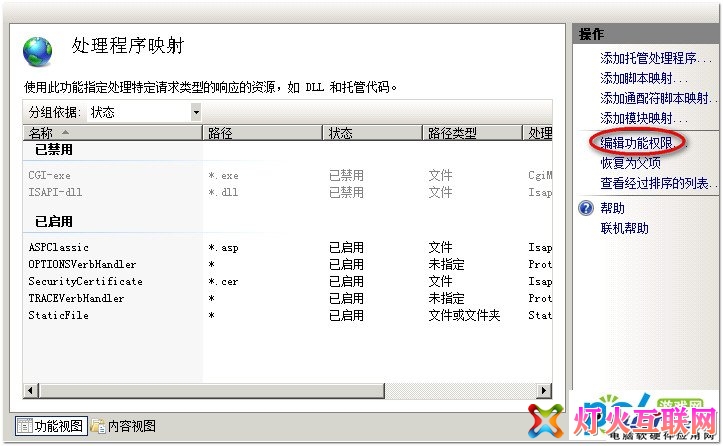The image size is (723, 446).
Task: Select the ISAPI-dll handler row
Action: [288, 192]
